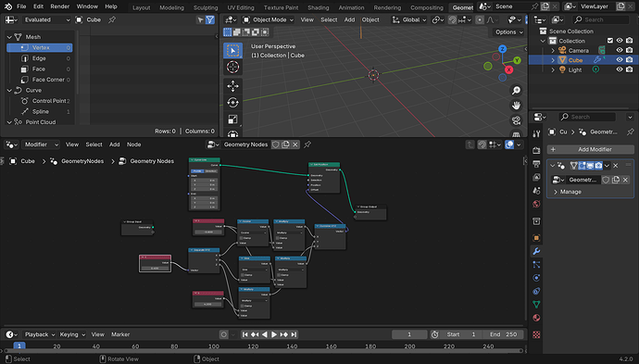The image size is (639, 364).
Task: Enable Clamp checkbox on the Cosine node
Action: [242, 238]
